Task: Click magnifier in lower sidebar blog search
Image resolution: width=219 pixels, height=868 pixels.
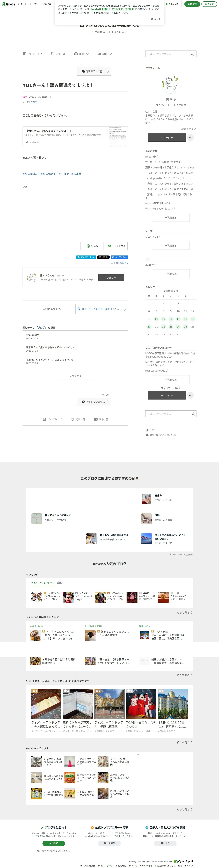Action: point(193,414)
